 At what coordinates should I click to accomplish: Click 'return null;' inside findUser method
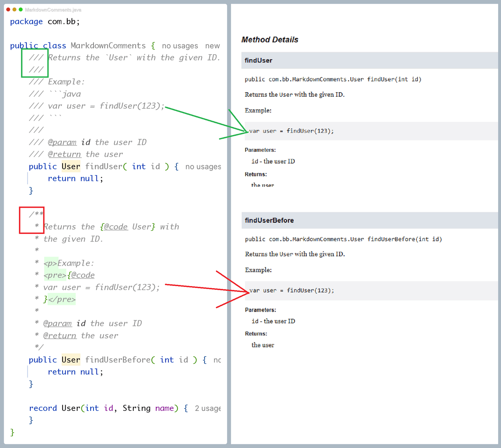pos(75,179)
